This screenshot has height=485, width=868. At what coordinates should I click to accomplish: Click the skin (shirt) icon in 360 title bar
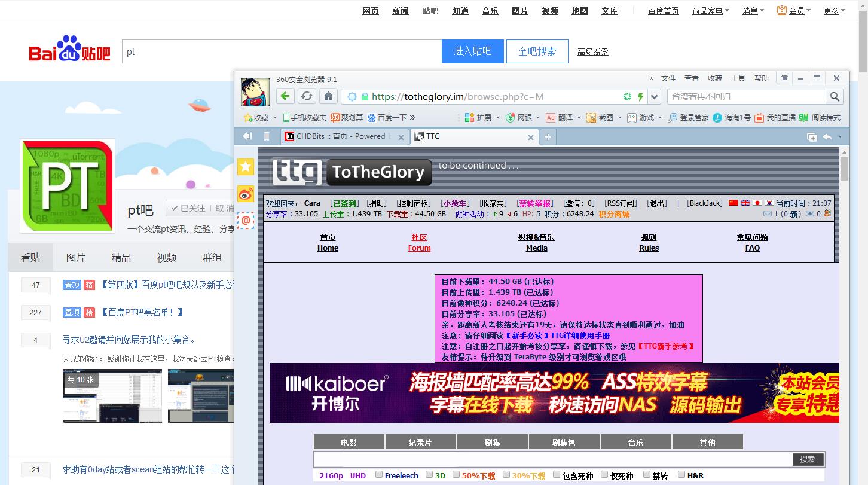click(x=784, y=78)
